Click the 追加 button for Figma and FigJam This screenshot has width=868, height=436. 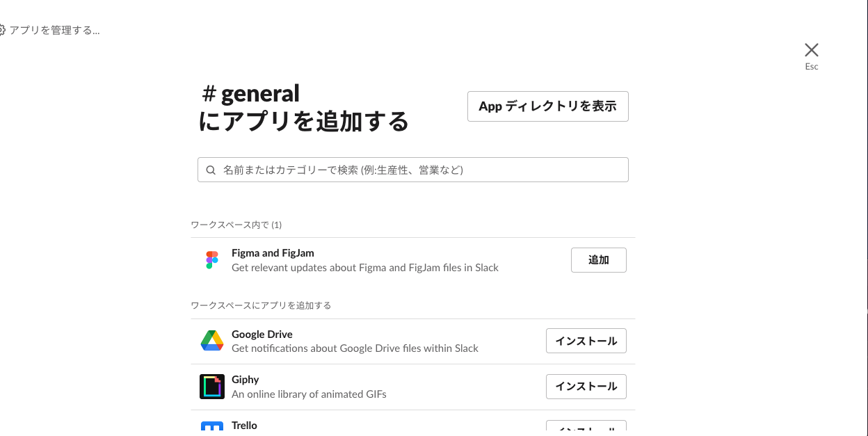[x=598, y=259]
